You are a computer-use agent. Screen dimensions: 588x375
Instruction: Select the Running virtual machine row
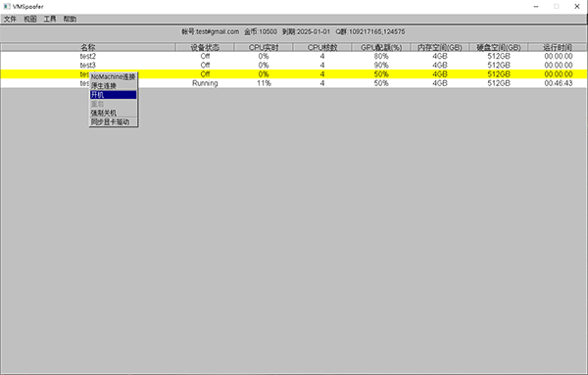tap(293, 83)
